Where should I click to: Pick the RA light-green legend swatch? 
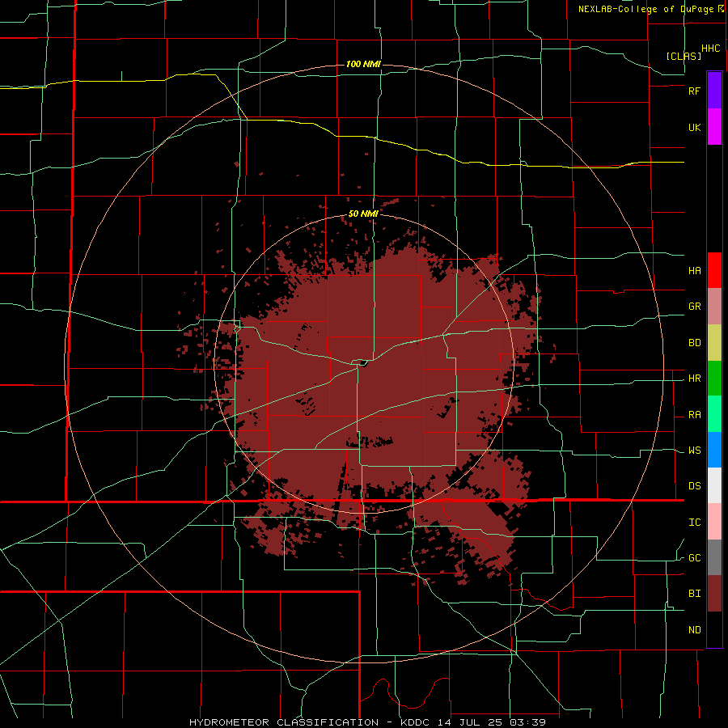click(714, 414)
